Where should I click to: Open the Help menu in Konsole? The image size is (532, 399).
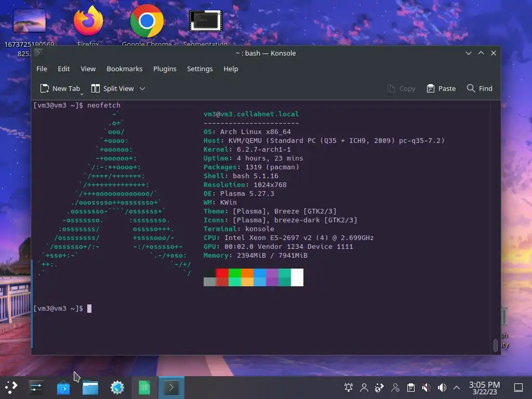231,69
